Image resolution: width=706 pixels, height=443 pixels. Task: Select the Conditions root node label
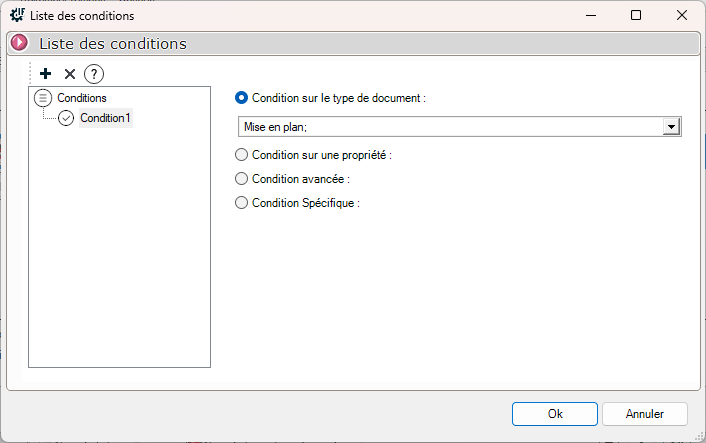point(82,98)
